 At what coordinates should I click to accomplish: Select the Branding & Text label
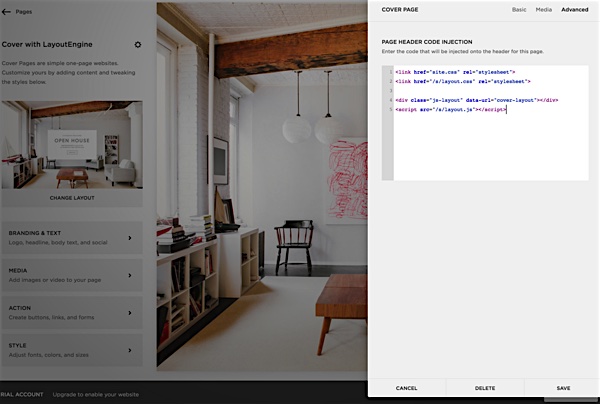[x=35, y=233]
